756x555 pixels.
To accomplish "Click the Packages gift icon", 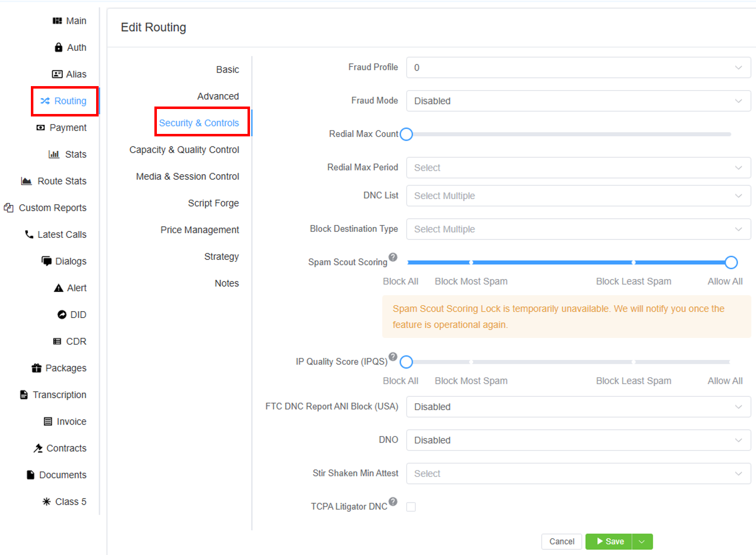I will click(x=36, y=368).
